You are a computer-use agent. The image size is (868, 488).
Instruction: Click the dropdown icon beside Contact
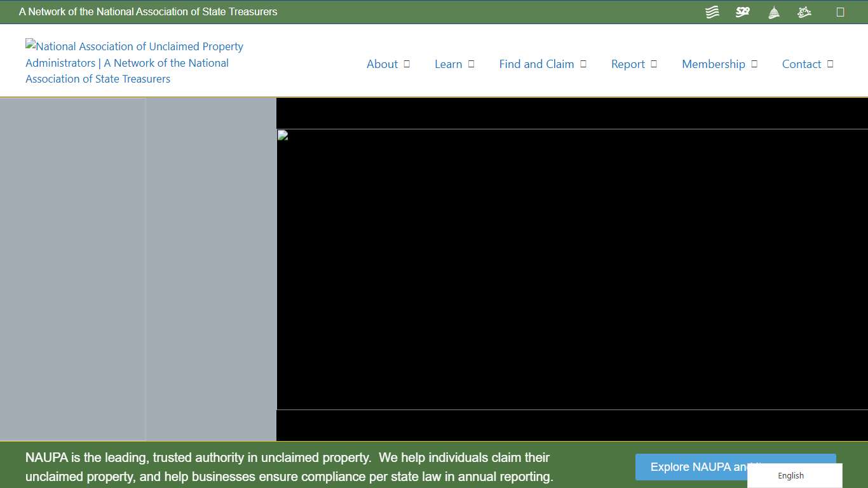[x=831, y=64]
